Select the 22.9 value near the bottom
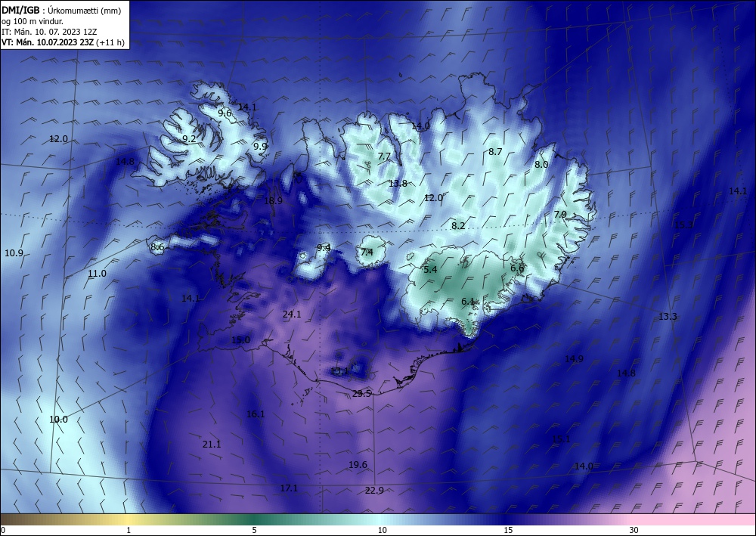756x536 pixels. click(x=374, y=490)
